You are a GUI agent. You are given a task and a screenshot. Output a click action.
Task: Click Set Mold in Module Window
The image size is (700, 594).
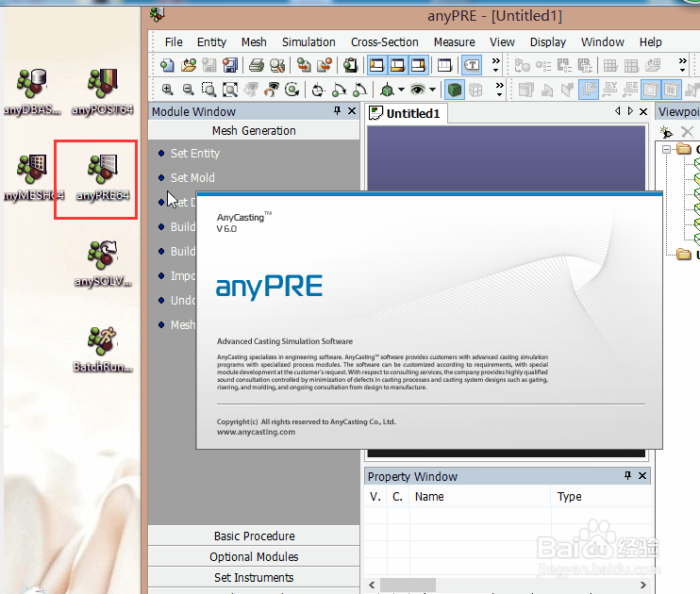tap(192, 177)
